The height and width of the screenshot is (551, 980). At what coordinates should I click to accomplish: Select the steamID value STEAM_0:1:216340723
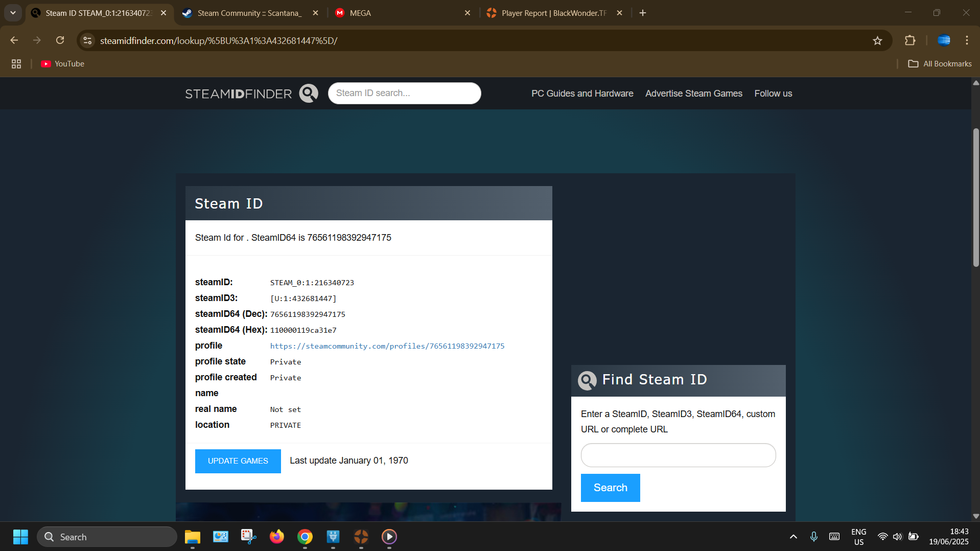pyautogui.click(x=312, y=283)
